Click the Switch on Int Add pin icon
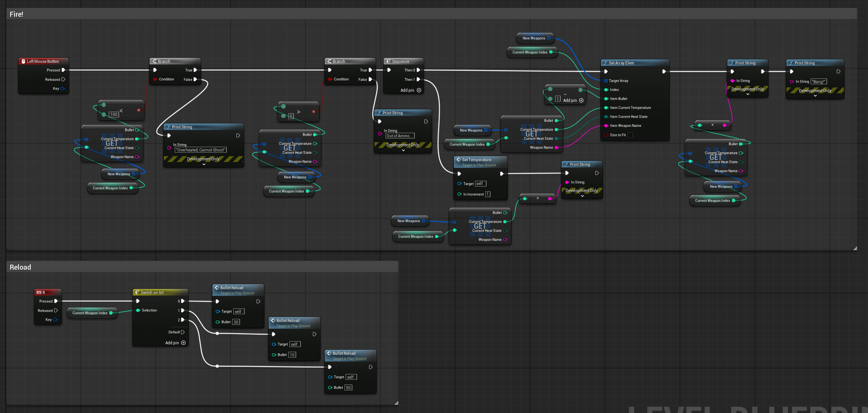868x413 pixels. pyautogui.click(x=183, y=343)
